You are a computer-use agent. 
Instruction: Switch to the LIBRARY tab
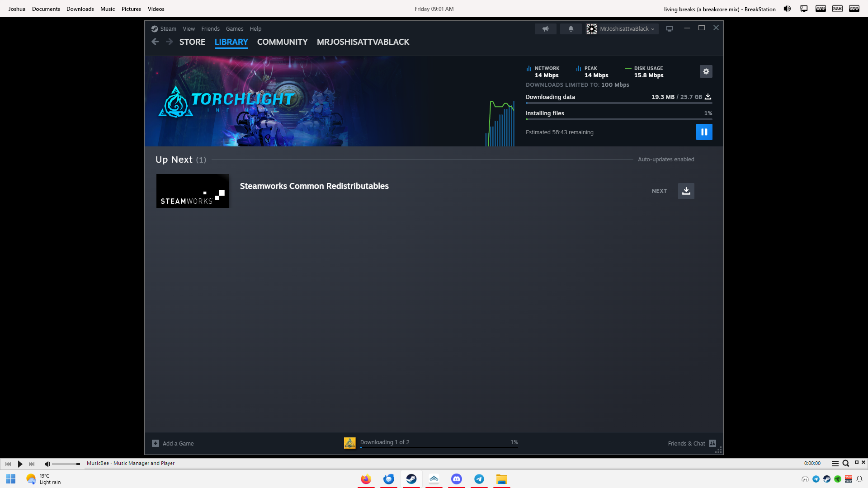(231, 42)
